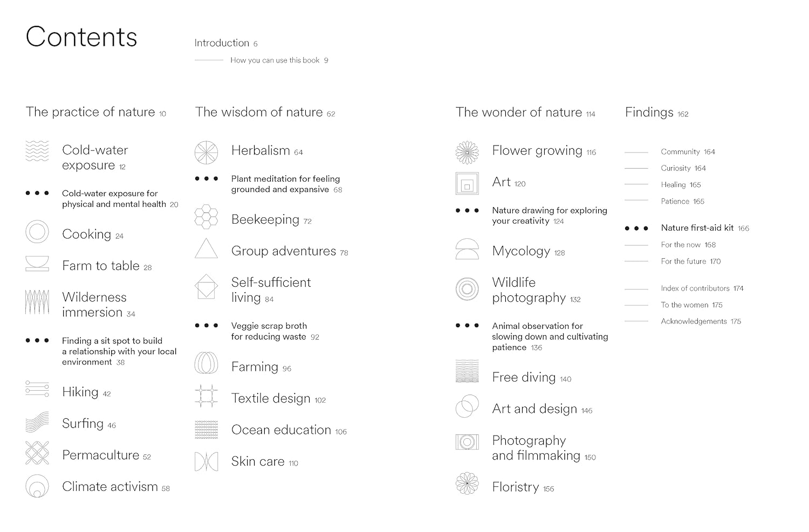Go to How you can use this book

point(275,60)
